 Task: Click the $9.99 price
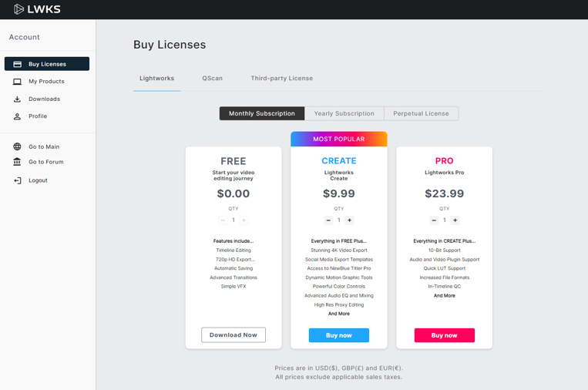339,193
